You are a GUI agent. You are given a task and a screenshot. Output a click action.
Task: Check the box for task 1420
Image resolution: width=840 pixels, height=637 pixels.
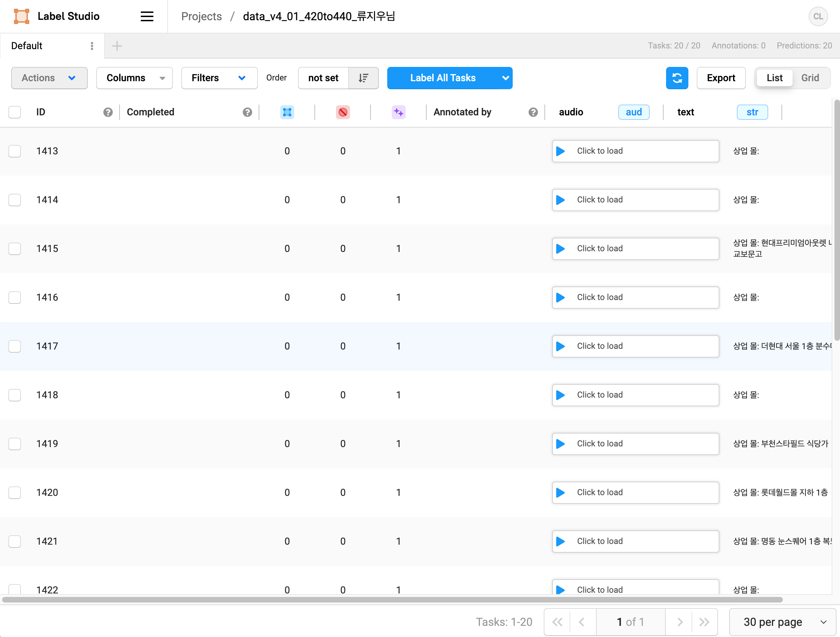click(x=15, y=492)
